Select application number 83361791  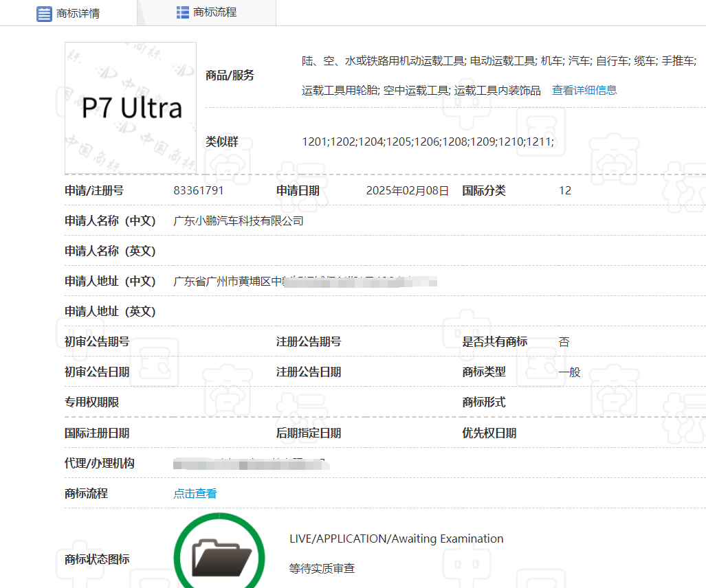[199, 191]
